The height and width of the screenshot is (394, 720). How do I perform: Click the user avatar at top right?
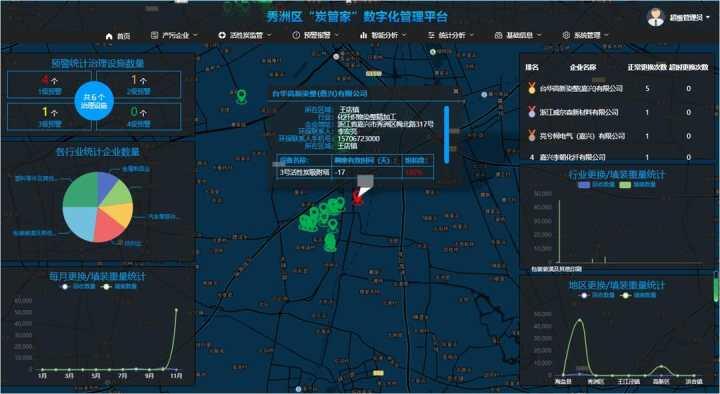(656, 17)
